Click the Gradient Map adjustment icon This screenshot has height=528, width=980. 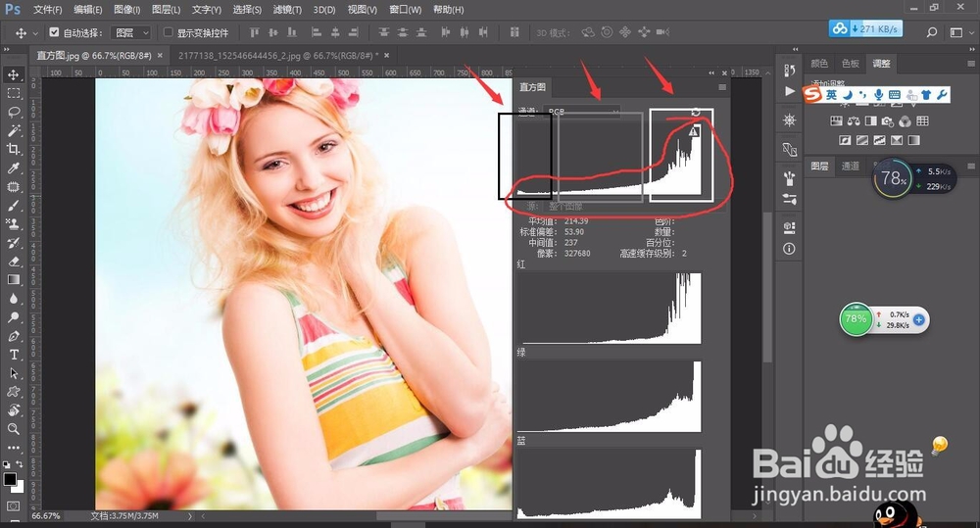point(913,140)
